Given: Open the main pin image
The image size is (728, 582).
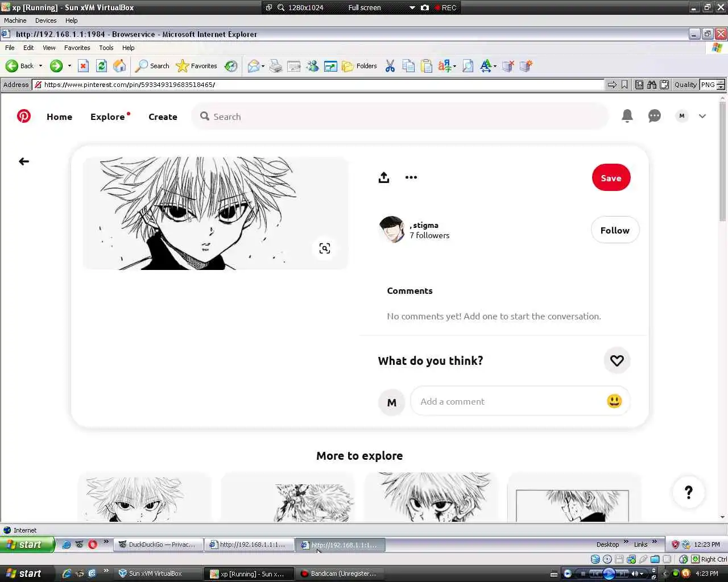Looking at the screenshot, I should (x=215, y=213).
